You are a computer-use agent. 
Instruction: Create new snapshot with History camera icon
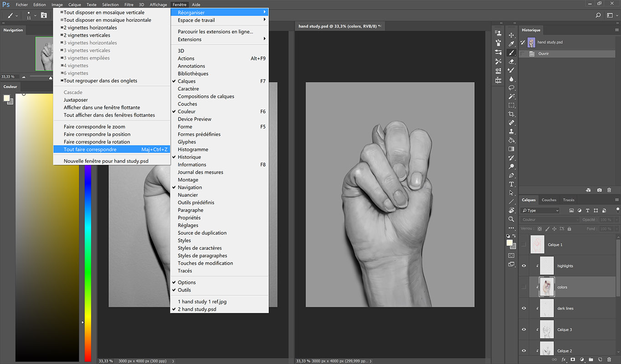tap(599, 190)
